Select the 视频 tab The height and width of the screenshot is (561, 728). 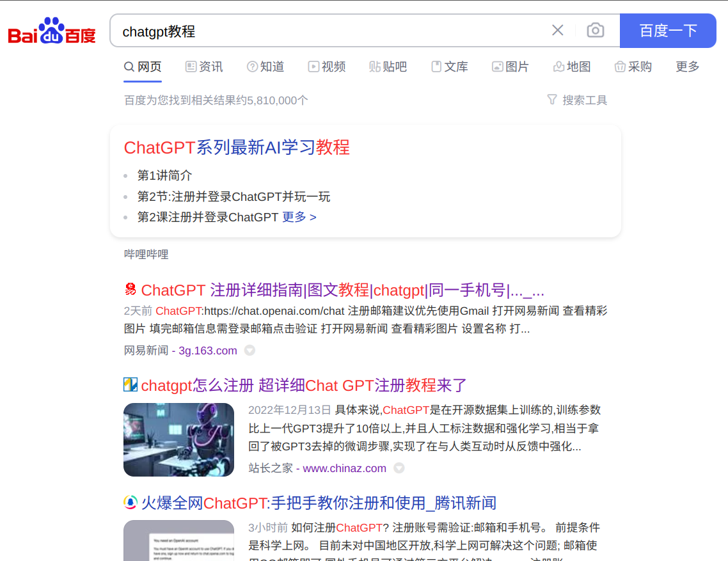click(x=327, y=67)
